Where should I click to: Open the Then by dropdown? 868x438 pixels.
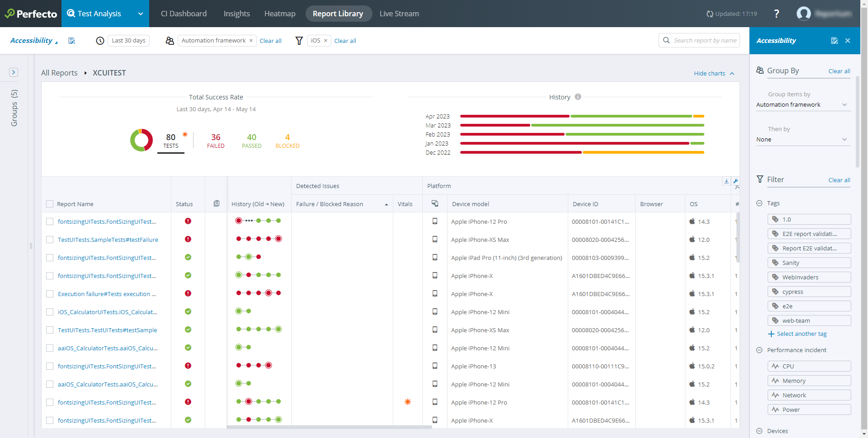[x=803, y=139]
